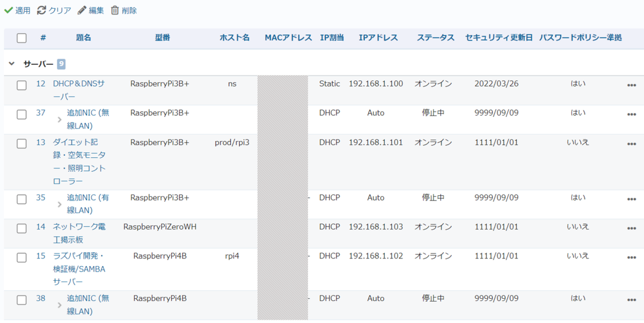Screen dimensions: 644x323
Task: Sort by the 型番 column header
Action: (x=163, y=38)
